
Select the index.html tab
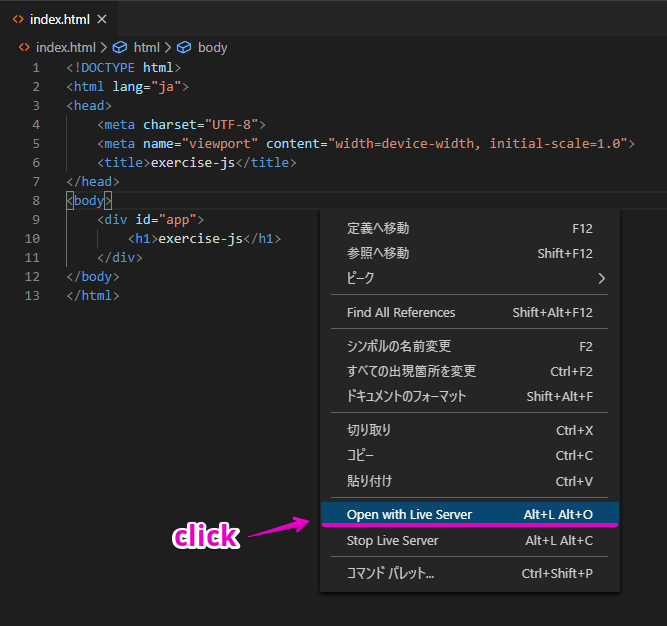(60, 19)
